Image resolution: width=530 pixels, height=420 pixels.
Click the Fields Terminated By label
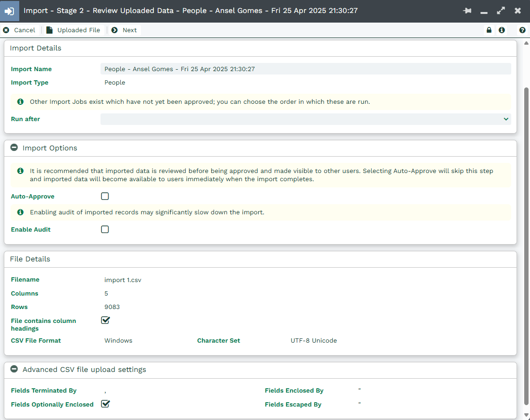coord(44,390)
